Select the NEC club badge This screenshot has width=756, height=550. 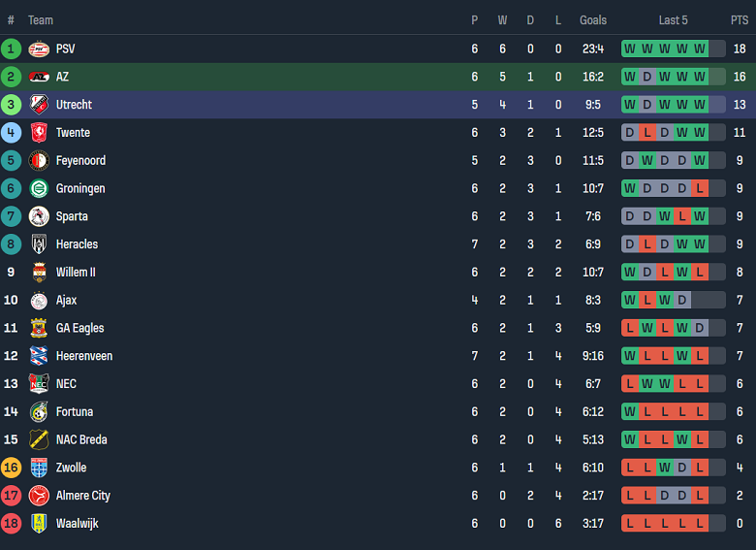[39, 384]
